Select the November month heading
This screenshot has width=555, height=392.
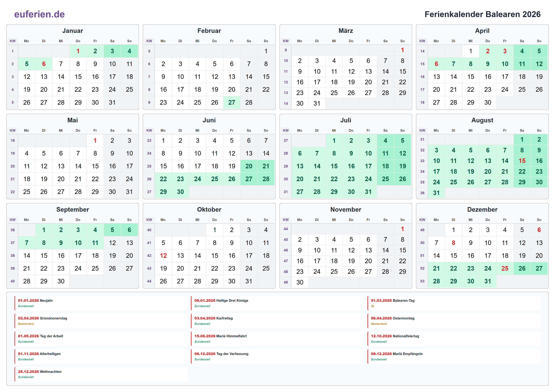click(346, 209)
